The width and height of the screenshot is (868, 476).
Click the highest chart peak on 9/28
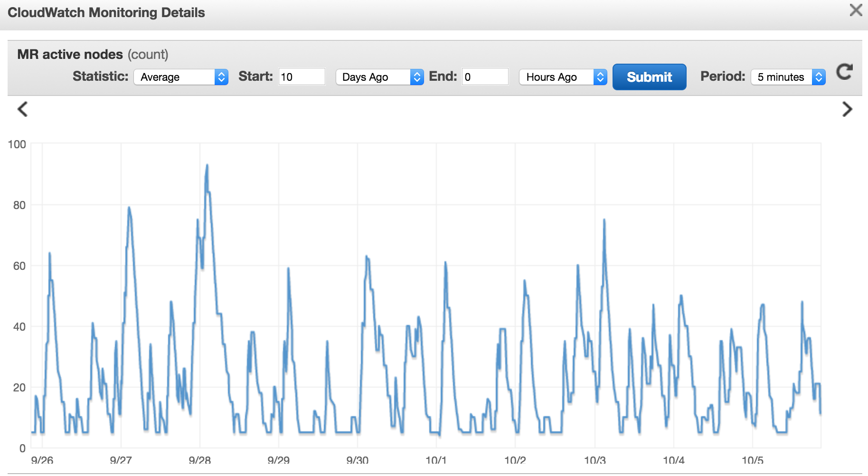pyautogui.click(x=207, y=166)
